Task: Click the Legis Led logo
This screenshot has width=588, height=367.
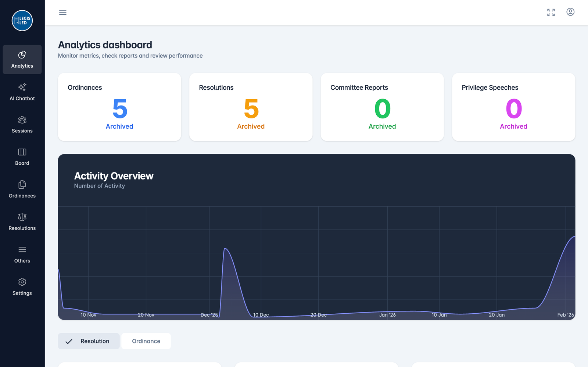Action: [x=22, y=21]
